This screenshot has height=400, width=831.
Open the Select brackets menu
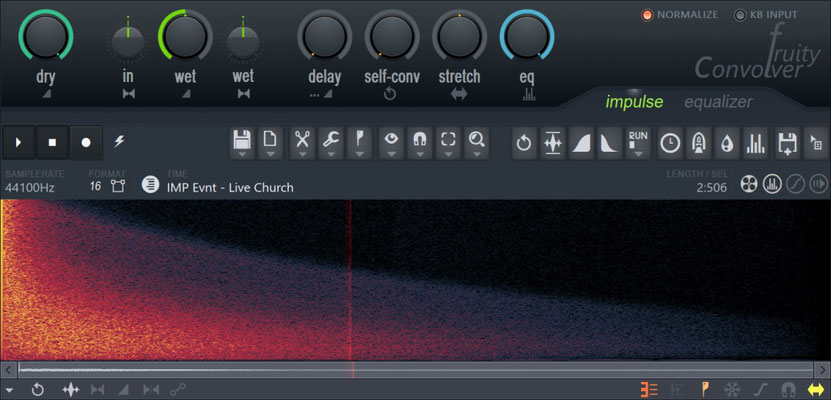pyautogui.click(x=448, y=143)
